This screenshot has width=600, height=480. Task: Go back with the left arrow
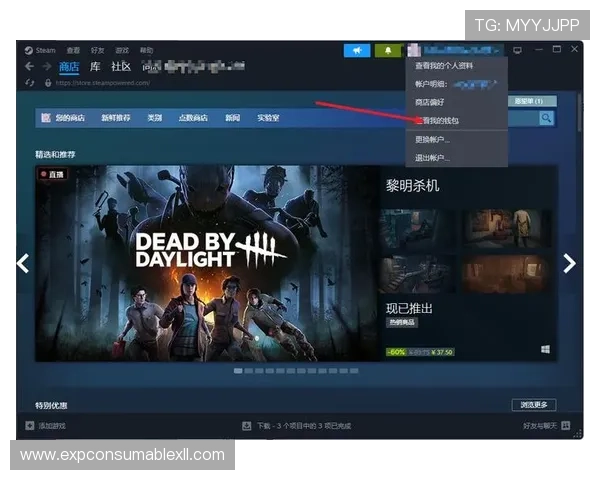coord(29,66)
